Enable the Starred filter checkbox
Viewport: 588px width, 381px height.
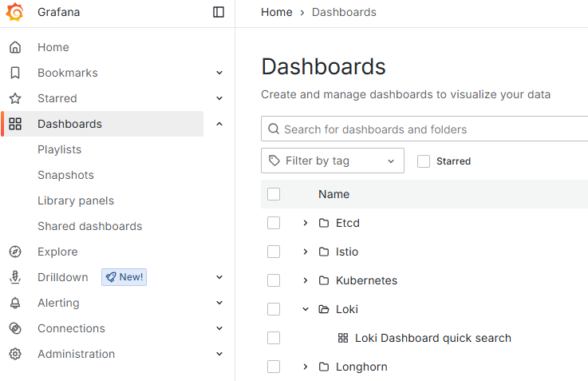click(424, 161)
